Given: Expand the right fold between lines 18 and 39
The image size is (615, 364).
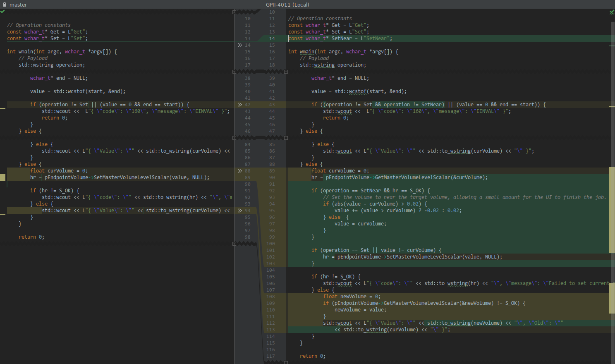Looking at the screenshot, I should pos(286,72).
